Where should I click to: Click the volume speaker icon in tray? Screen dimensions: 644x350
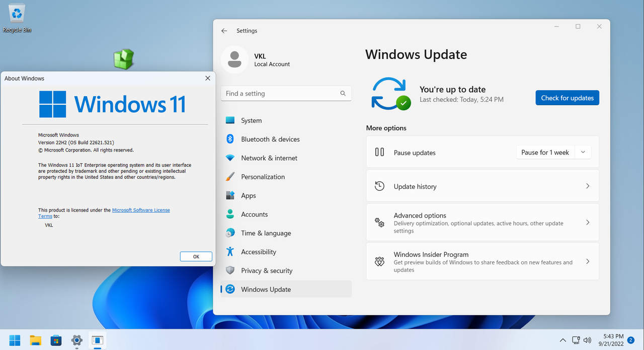pyautogui.click(x=587, y=340)
